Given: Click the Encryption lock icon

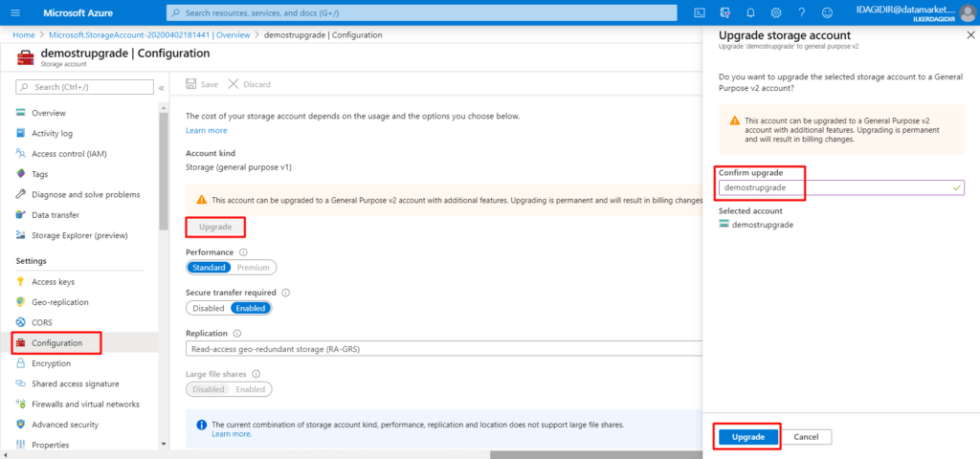Looking at the screenshot, I should (x=21, y=363).
